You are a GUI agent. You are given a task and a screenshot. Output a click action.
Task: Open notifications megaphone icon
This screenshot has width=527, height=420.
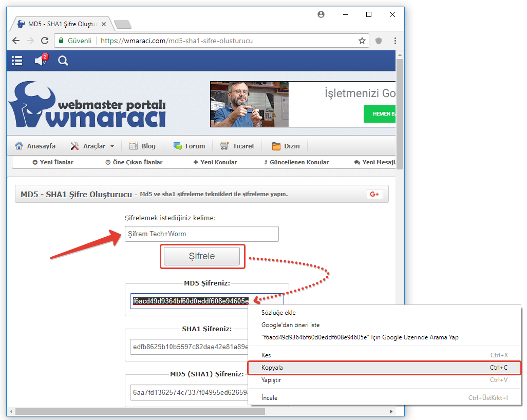click(41, 61)
